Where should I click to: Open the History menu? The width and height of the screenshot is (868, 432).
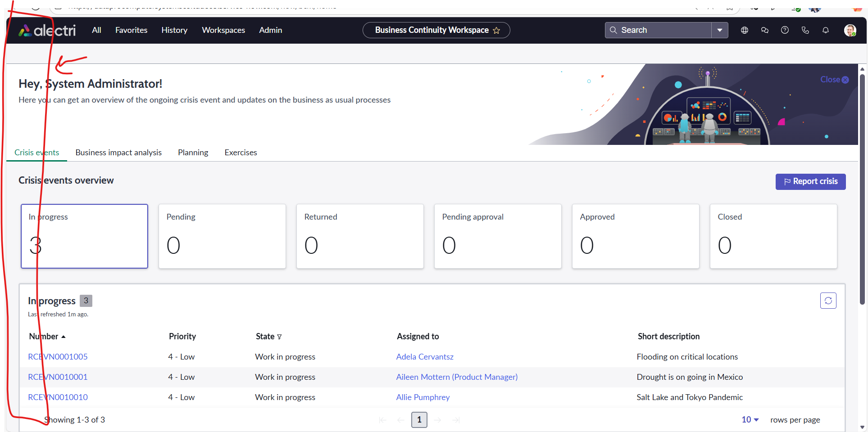(x=174, y=30)
